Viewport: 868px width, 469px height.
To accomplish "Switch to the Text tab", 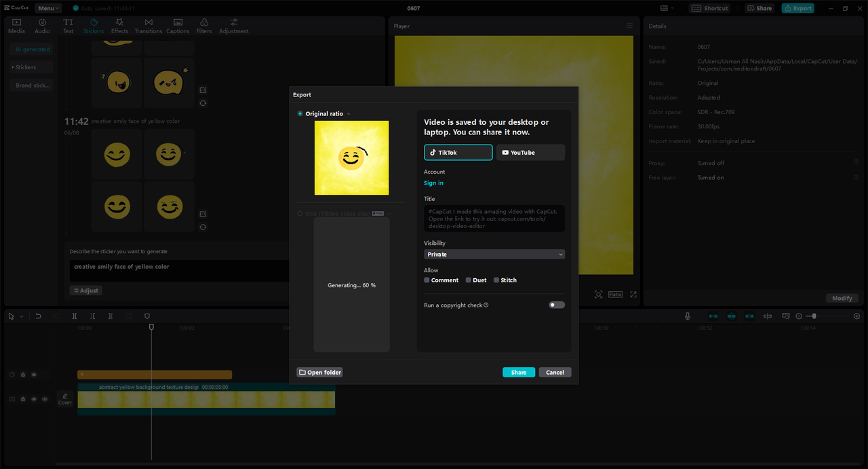I will click(68, 26).
